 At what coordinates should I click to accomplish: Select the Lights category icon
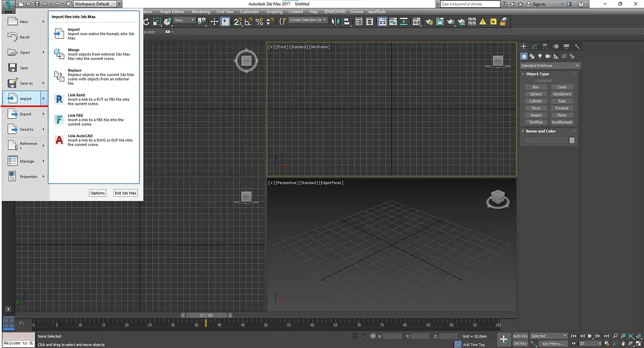540,56
